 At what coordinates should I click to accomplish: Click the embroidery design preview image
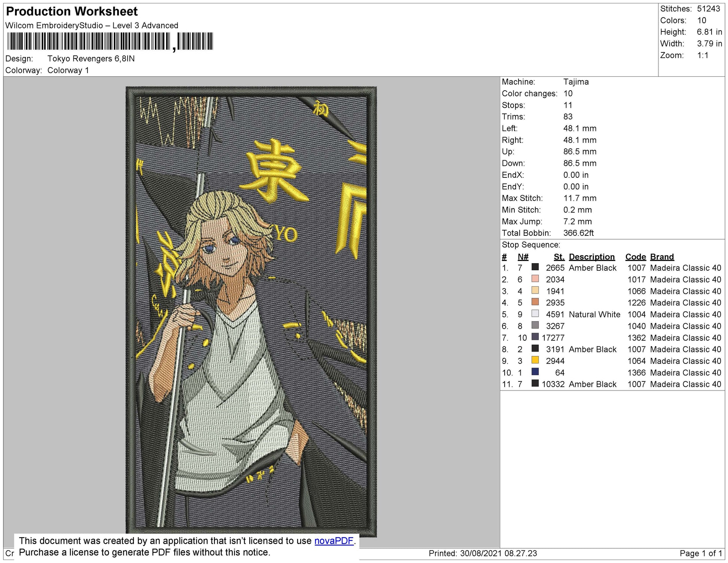click(251, 311)
